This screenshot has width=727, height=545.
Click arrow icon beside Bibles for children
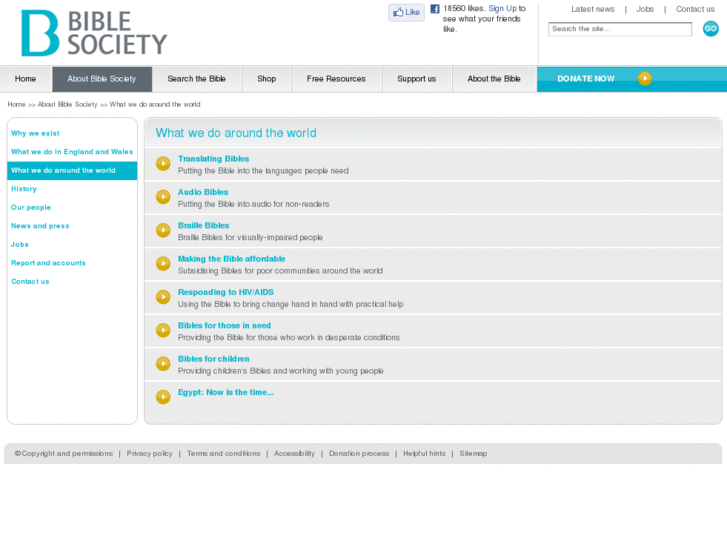coord(163,364)
